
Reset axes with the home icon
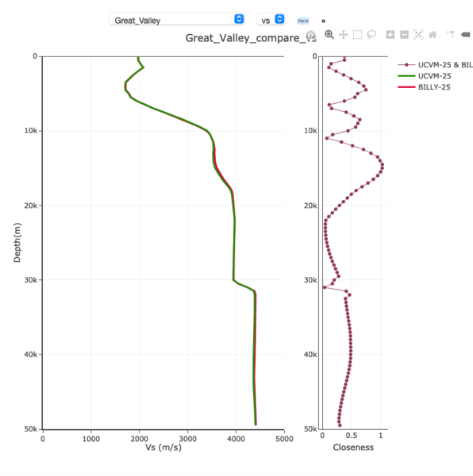tap(433, 35)
